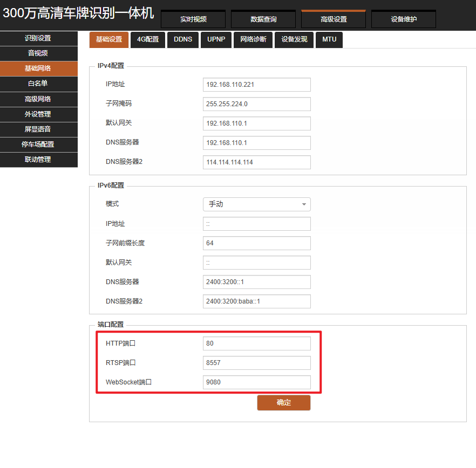Click the WebSocket端口 field
476x468 pixels.
(x=257, y=382)
